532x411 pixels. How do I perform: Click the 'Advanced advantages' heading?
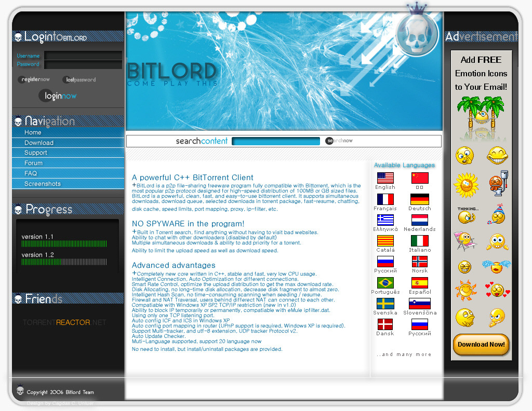click(174, 265)
